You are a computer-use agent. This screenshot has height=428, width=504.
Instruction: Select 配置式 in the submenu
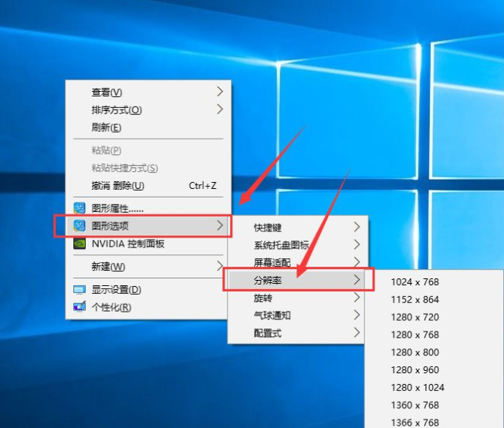pos(298,332)
